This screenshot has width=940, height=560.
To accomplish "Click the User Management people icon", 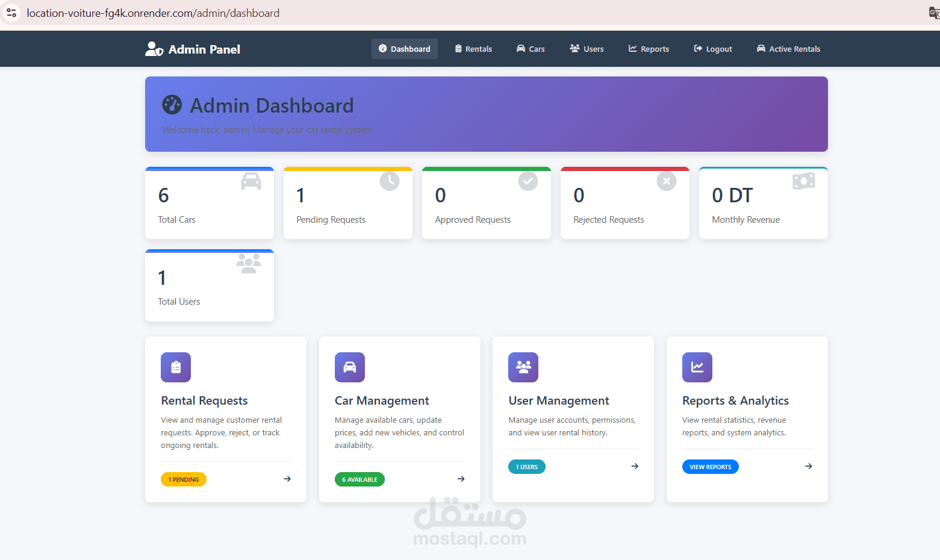I will tap(523, 367).
